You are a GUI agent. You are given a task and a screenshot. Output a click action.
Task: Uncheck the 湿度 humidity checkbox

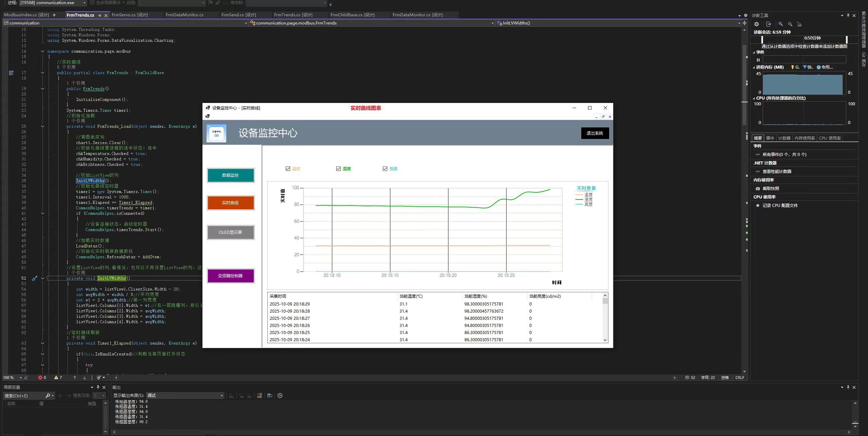coord(338,169)
